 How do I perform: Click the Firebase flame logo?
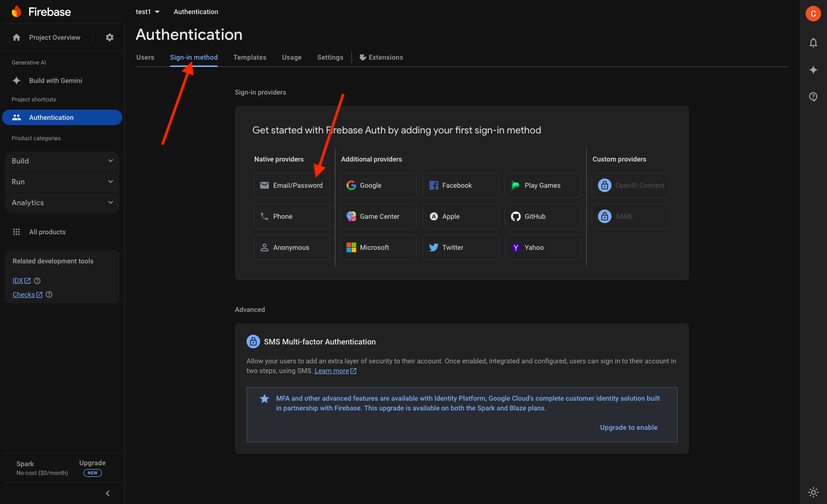coord(17,12)
